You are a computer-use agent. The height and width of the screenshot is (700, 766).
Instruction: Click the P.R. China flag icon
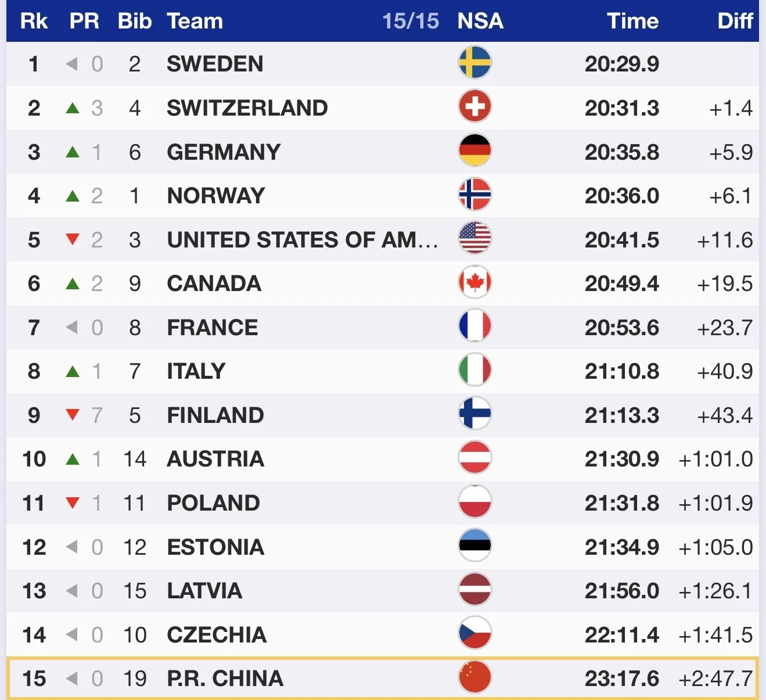tap(474, 677)
